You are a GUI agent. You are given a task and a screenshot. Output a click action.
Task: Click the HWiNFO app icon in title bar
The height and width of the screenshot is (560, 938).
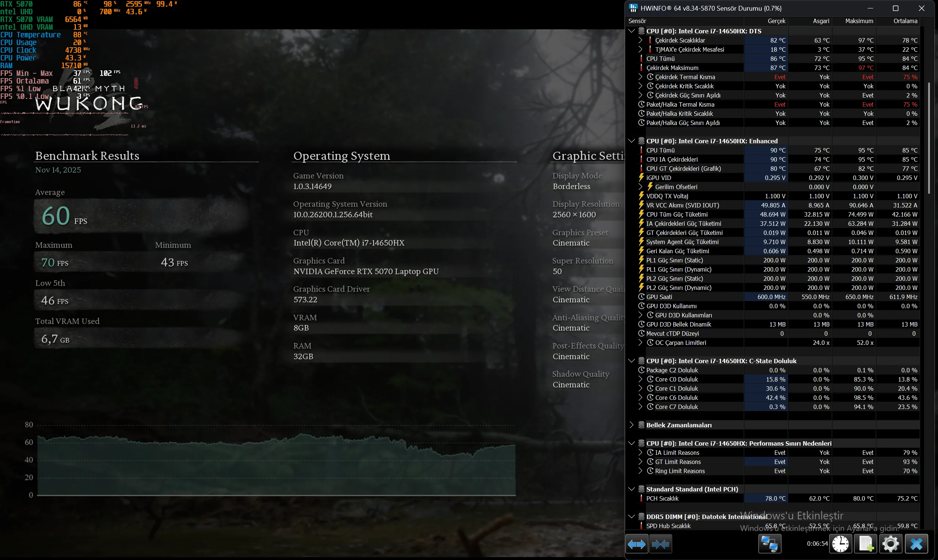(x=633, y=8)
